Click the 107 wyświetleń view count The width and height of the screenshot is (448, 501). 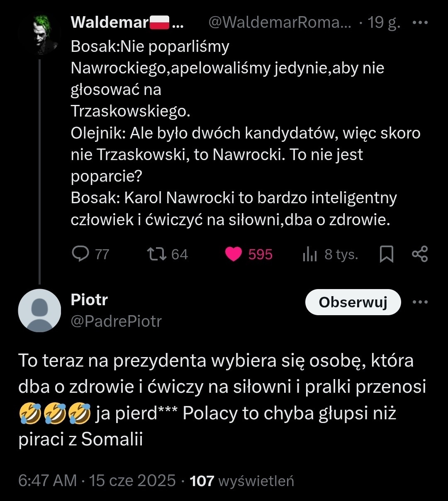[x=241, y=481]
